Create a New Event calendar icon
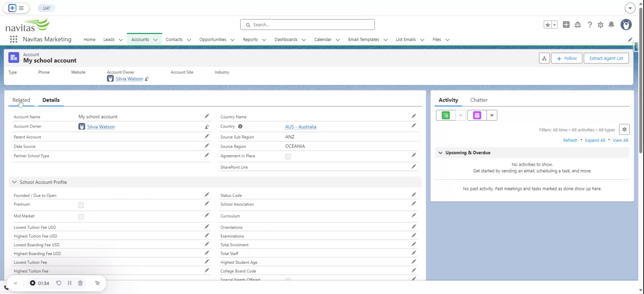The image size is (644, 294). pyautogui.click(x=477, y=115)
